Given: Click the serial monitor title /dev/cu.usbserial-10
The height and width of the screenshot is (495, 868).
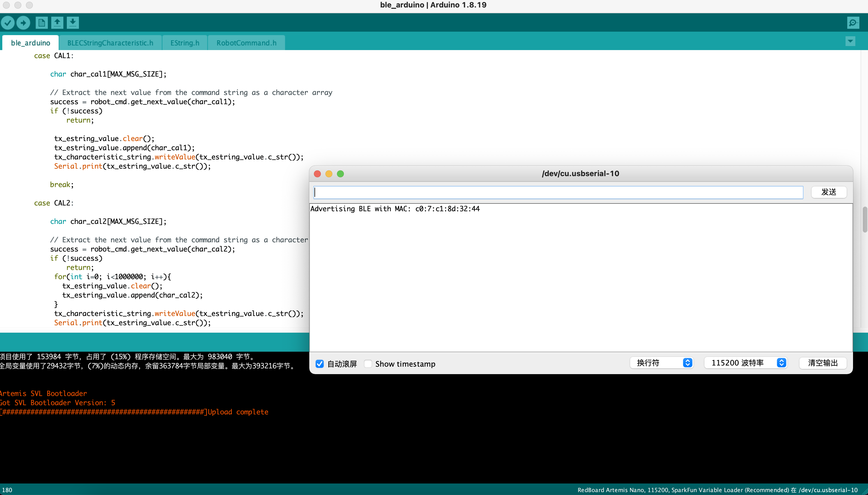Looking at the screenshot, I should click(581, 173).
